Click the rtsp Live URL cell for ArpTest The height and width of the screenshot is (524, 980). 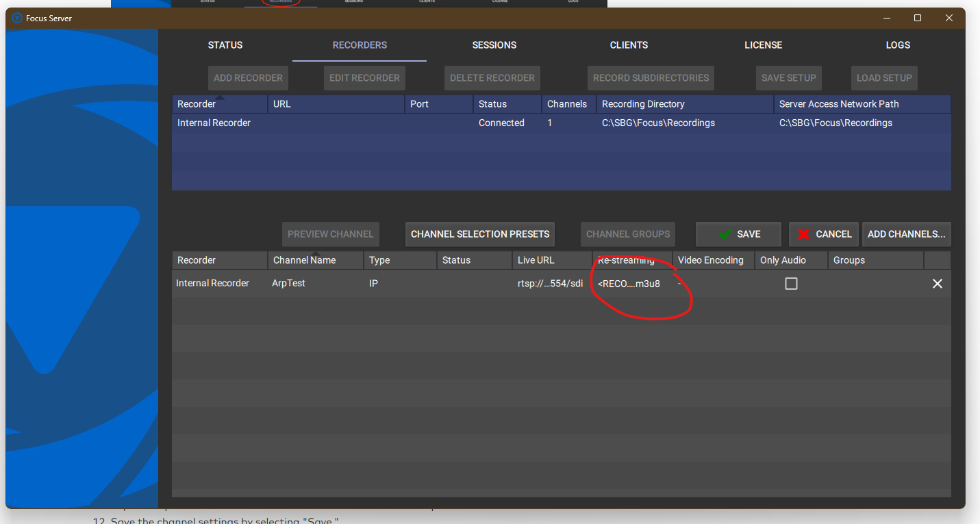point(551,283)
